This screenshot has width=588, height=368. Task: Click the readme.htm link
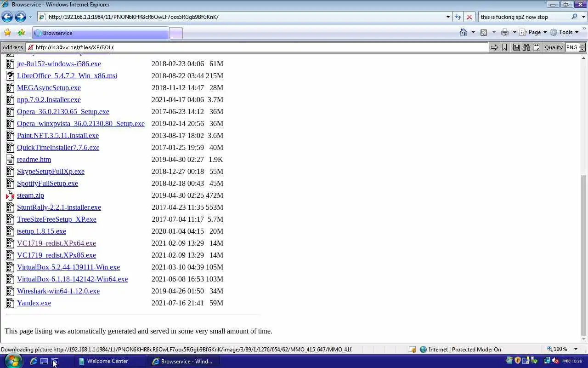click(34, 160)
